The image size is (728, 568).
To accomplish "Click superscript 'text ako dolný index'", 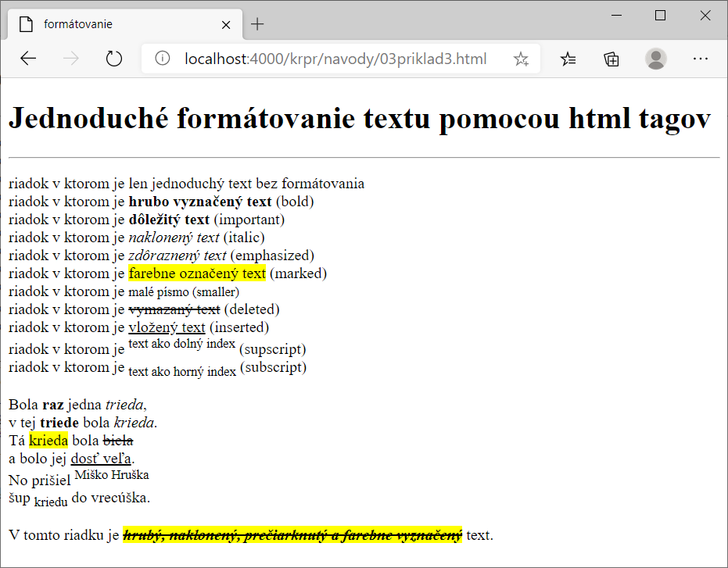I will click(182, 344).
